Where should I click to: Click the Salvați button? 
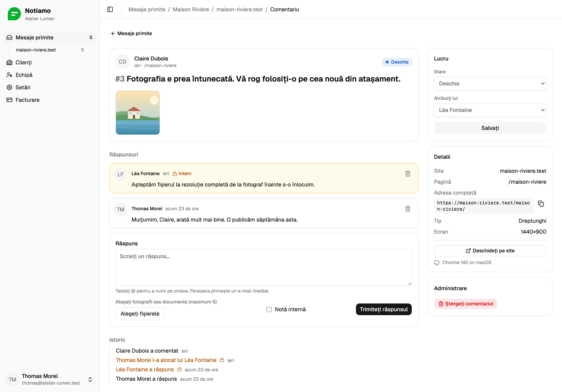click(490, 128)
